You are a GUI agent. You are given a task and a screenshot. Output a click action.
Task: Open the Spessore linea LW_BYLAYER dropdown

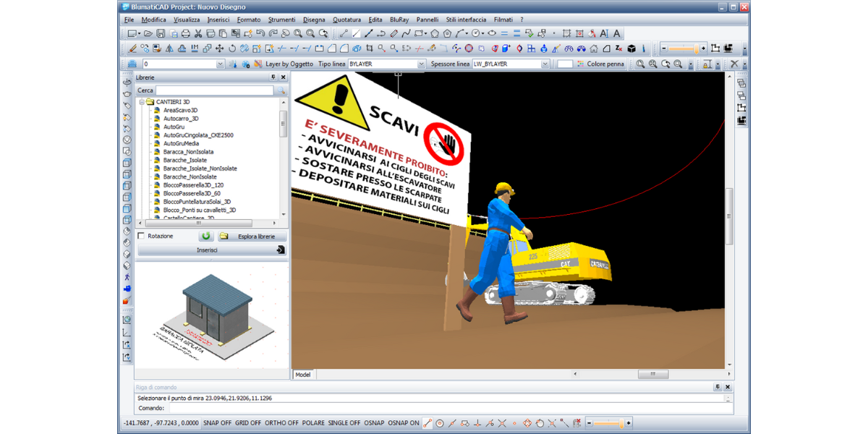[x=545, y=64]
